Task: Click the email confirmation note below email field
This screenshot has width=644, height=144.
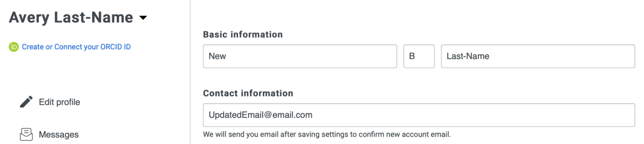Action: (x=327, y=134)
